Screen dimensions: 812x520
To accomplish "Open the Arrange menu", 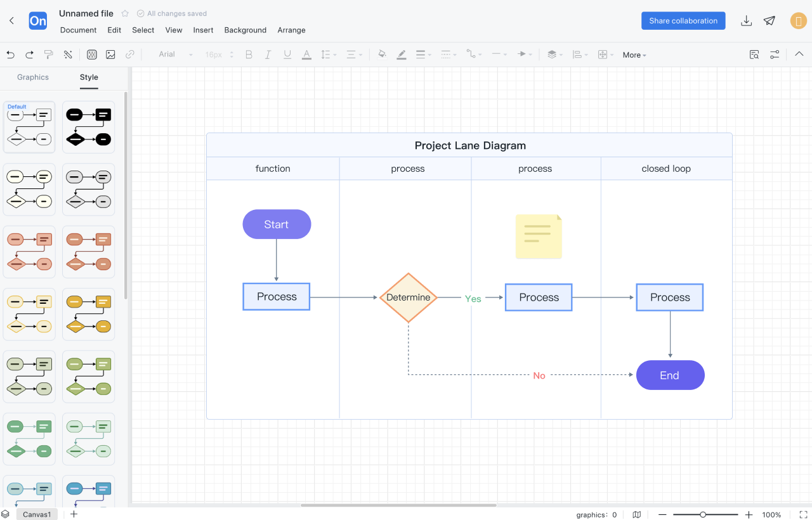I will (291, 30).
